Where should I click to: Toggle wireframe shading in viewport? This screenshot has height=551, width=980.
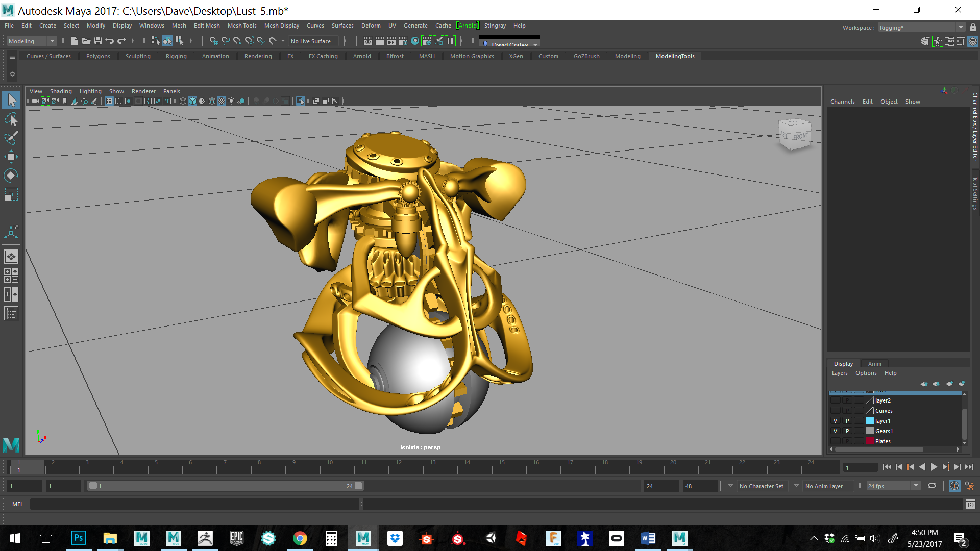point(183,101)
